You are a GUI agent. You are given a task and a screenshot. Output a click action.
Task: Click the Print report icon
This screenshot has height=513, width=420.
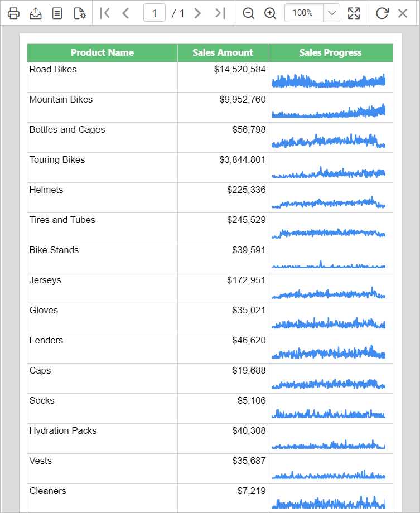(x=13, y=13)
